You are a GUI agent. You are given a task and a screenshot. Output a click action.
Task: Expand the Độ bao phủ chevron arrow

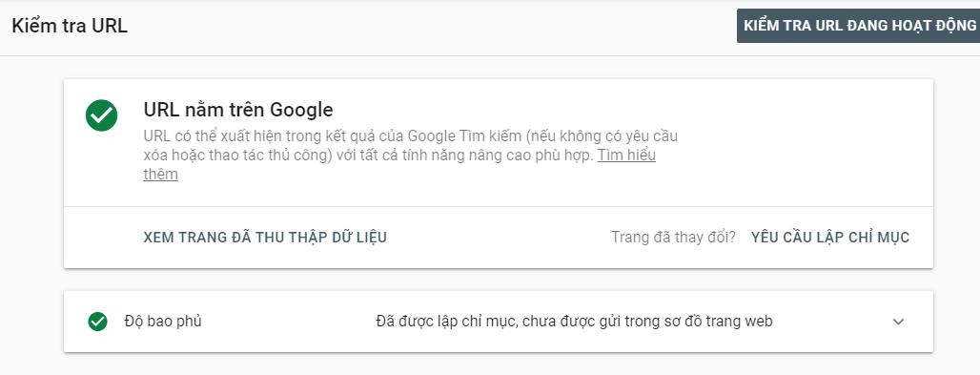pyautogui.click(x=898, y=322)
